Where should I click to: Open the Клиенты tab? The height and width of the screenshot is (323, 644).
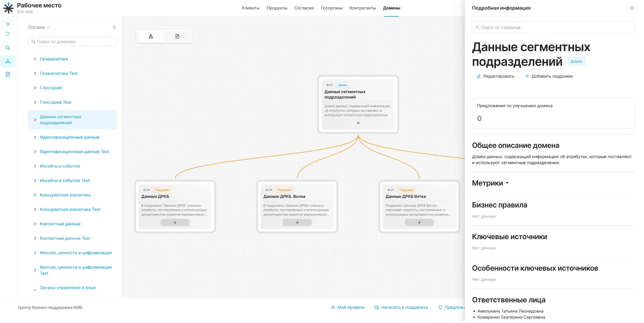[251, 8]
